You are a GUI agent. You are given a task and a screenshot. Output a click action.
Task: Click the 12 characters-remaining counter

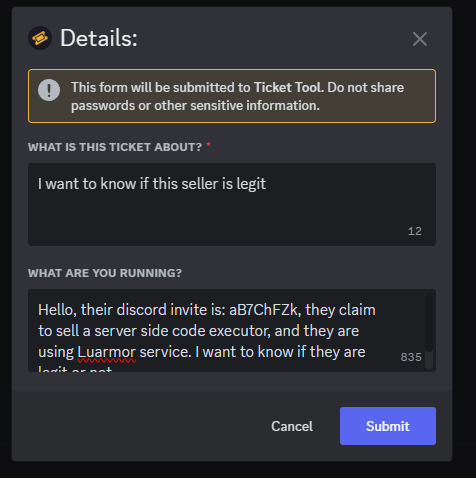[x=415, y=231]
